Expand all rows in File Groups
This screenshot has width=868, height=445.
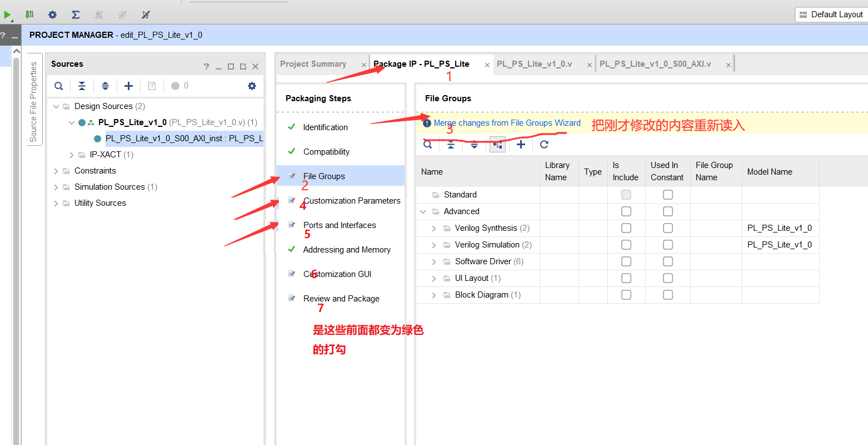pyautogui.click(x=474, y=145)
